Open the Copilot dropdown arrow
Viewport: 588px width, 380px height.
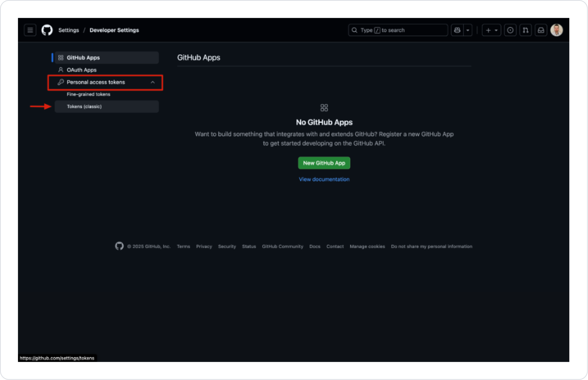pos(468,30)
